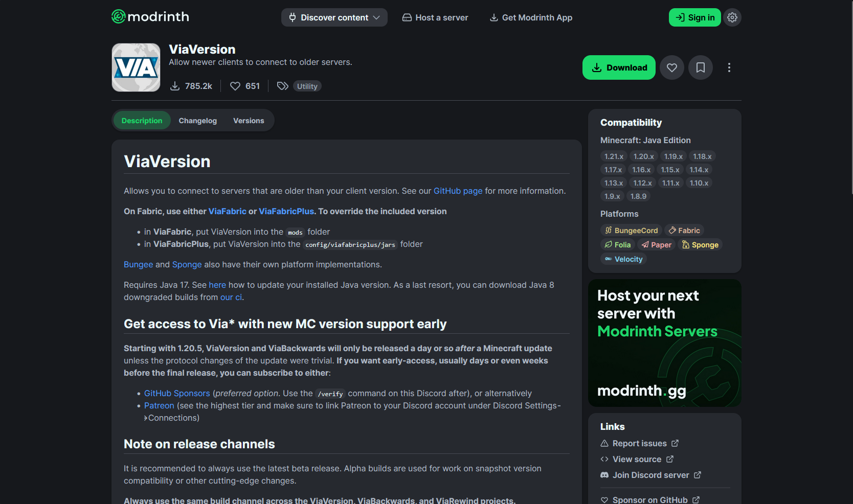Select the 1.18.x version tag
Image resolution: width=853 pixels, height=504 pixels.
(x=702, y=156)
